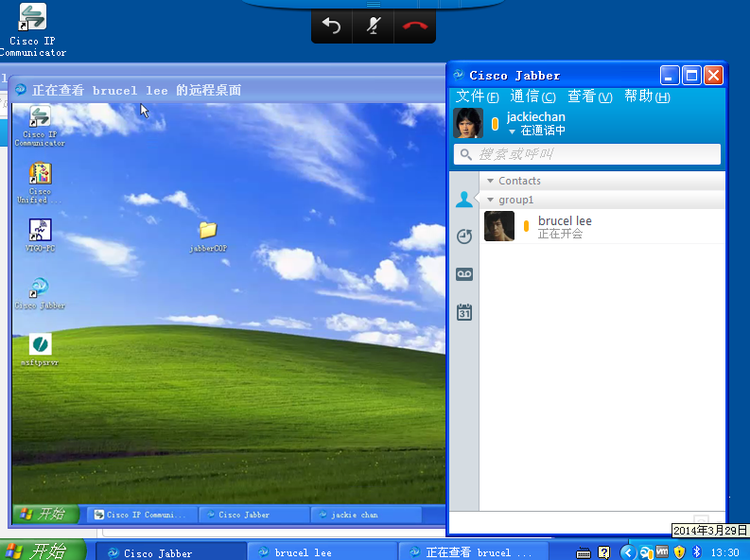Click brucel lee contact photo
The width and height of the screenshot is (750, 560).
coord(498,226)
